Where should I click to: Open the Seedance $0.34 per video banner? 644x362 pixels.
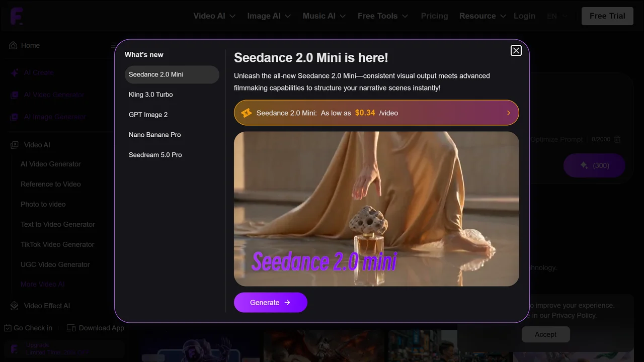coord(376,113)
